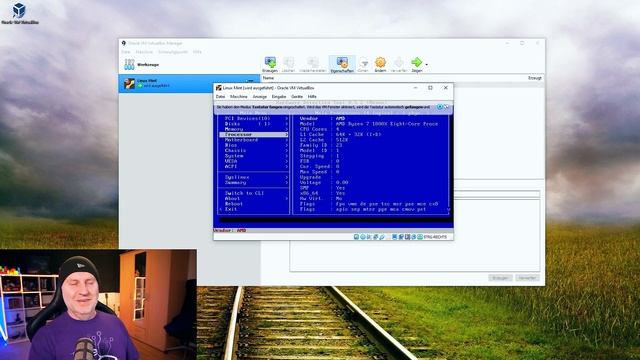Open Eingabe menu in VM window
640x360 pixels.
tap(279, 97)
